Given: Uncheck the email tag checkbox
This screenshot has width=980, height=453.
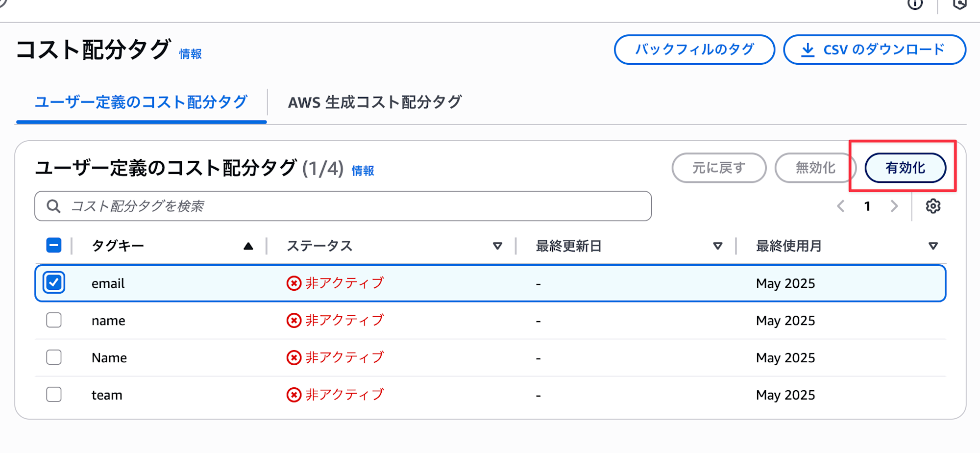Looking at the screenshot, I should tap(54, 283).
